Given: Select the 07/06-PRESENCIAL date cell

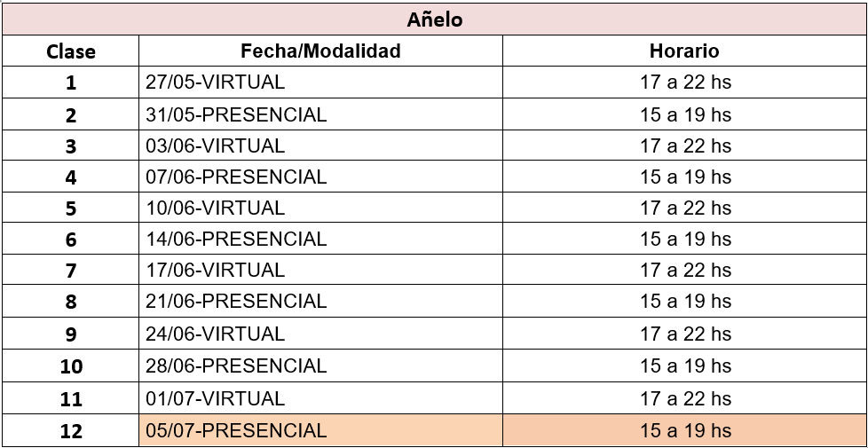Looking at the screenshot, I should 320,177.
